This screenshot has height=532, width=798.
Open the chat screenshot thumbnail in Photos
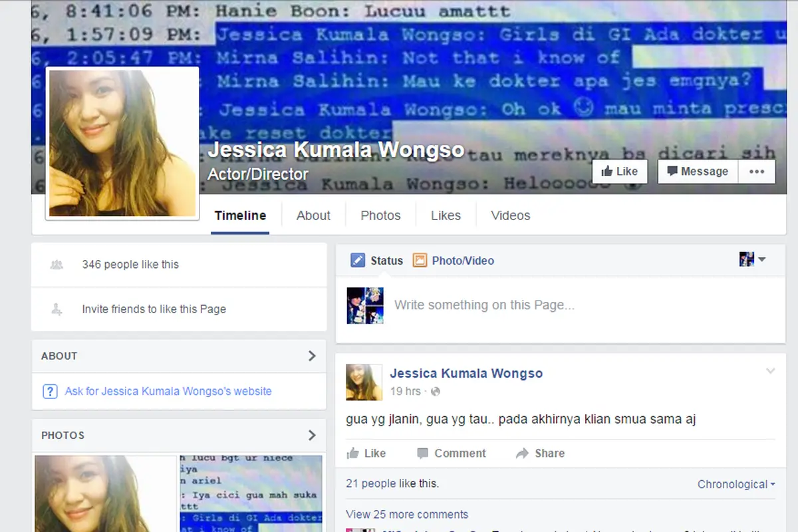tap(251, 493)
